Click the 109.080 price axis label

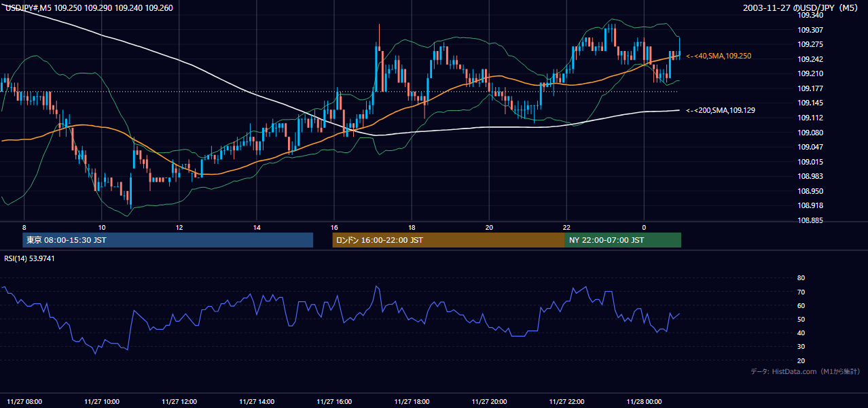pyautogui.click(x=810, y=133)
